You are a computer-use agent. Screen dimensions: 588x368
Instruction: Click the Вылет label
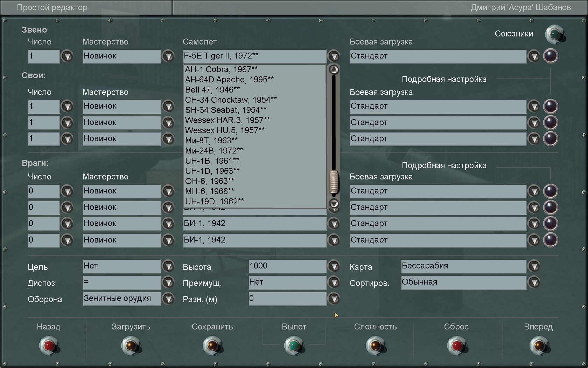coord(294,327)
